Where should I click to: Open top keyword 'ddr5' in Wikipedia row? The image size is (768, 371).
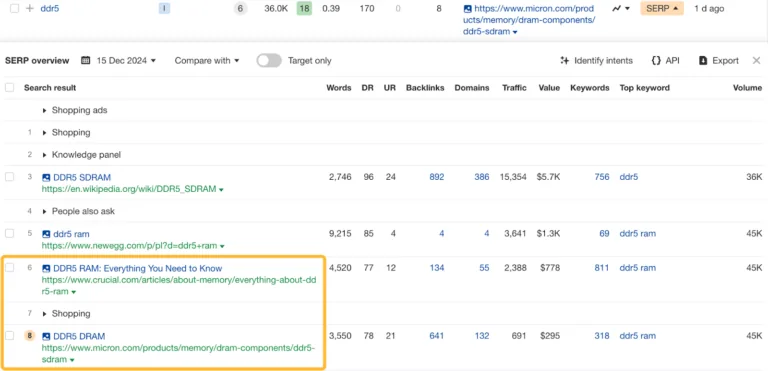pos(629,177)
